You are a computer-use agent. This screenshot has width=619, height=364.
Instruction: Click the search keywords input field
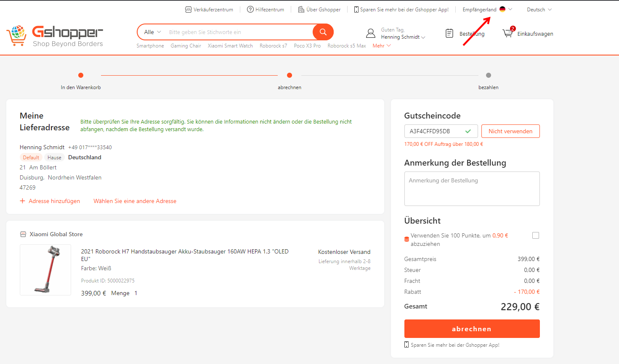238,32
